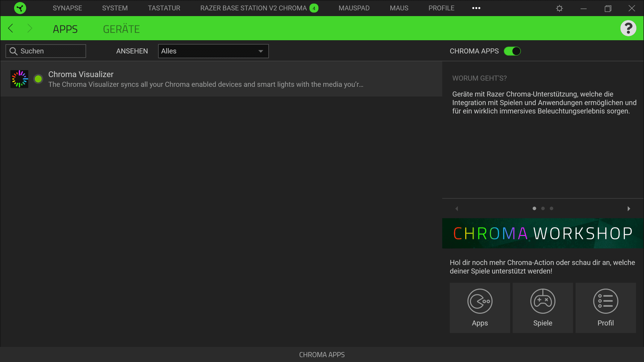Open Spiele in Chroma Workshop
644x362 pixels.
point(543,308)
